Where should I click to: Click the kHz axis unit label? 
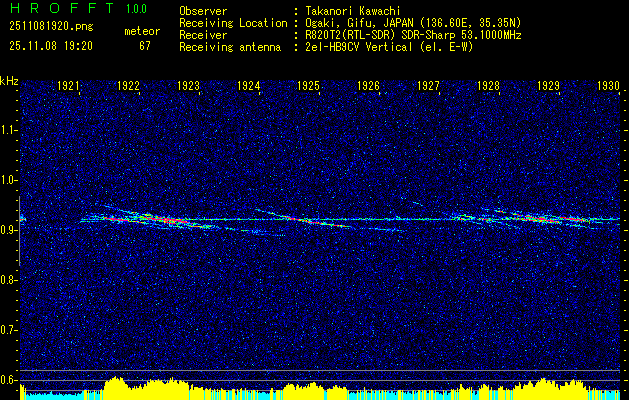tap(9, 81)
